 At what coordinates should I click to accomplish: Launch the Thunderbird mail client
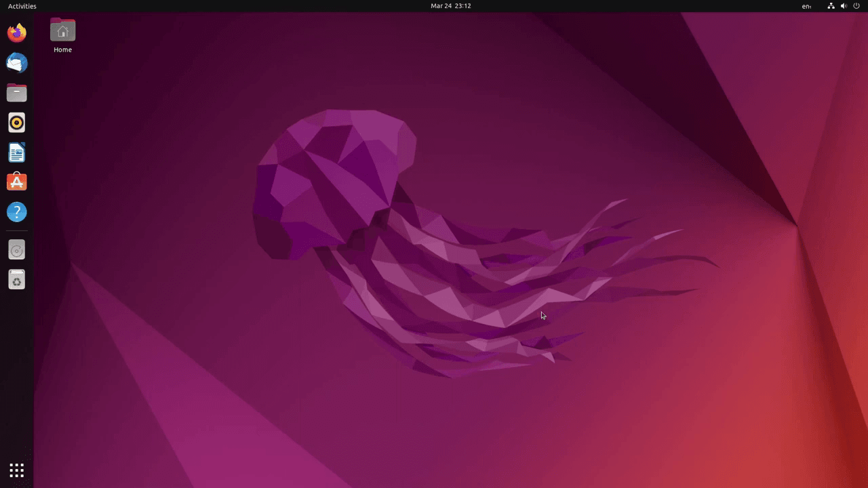click(16, 62)
